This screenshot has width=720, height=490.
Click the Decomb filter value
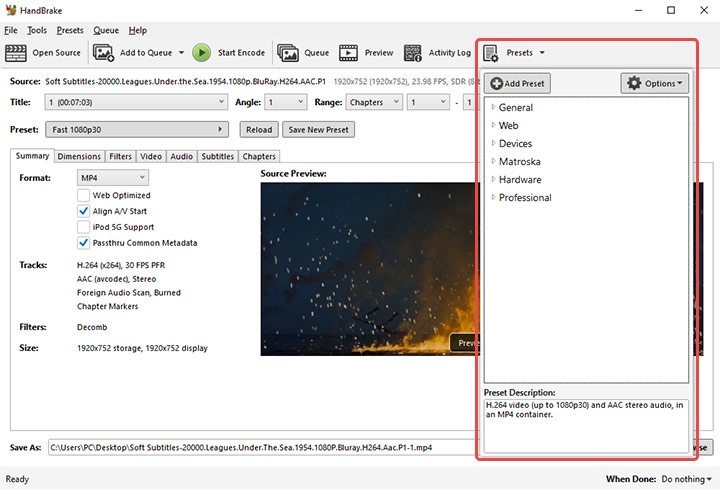[x=92, y=327]
